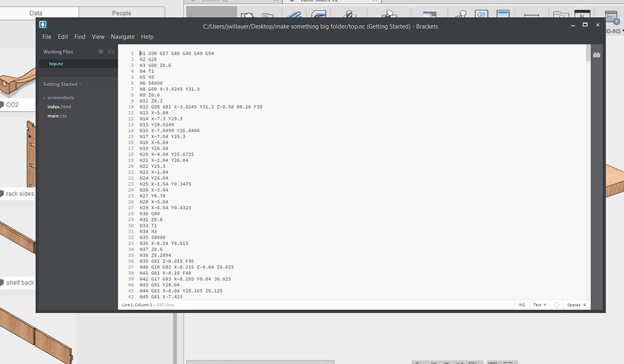
Task: Open the CO2 design thumbnail label
Action: (x=12, y=104)
